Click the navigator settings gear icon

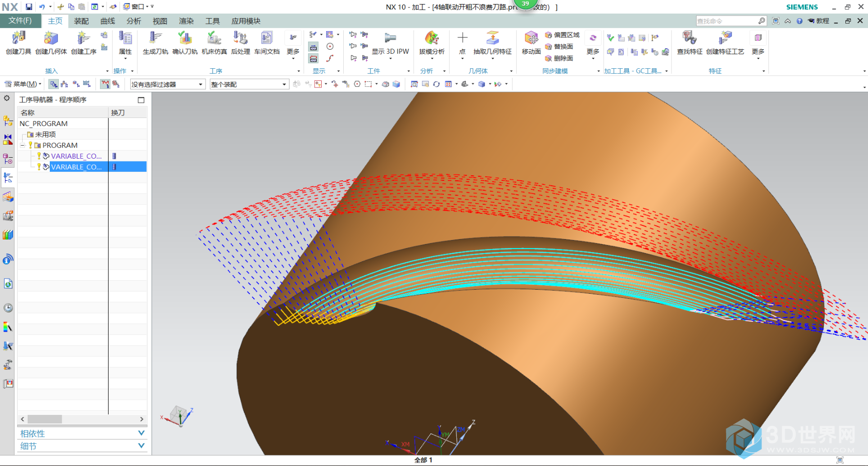(7, 98)
